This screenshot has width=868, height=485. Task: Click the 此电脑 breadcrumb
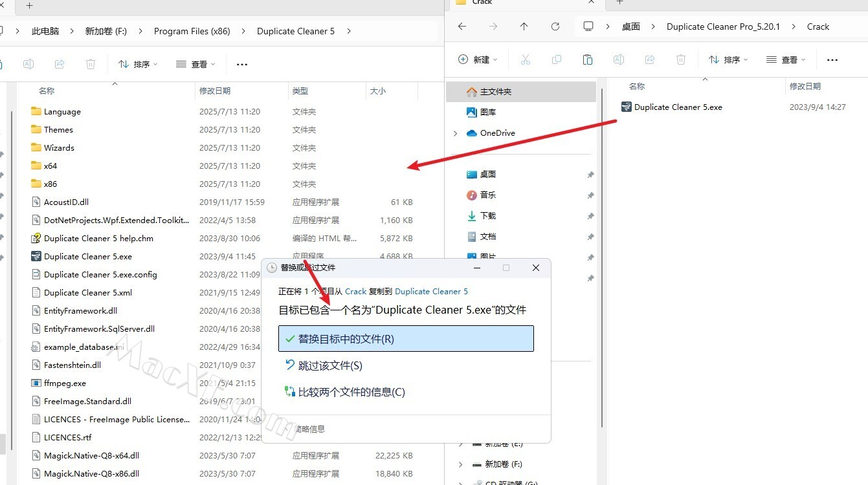pyautogui.click(x=45, y=31)
